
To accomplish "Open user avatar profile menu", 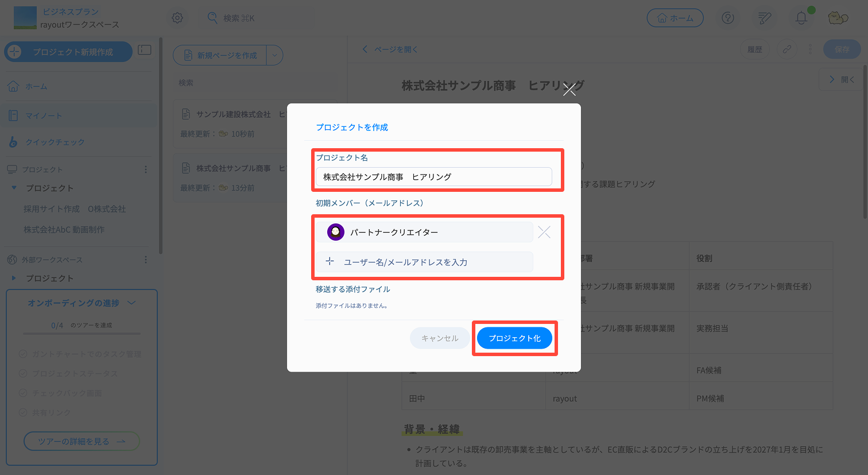I will (x=838, y=18).
